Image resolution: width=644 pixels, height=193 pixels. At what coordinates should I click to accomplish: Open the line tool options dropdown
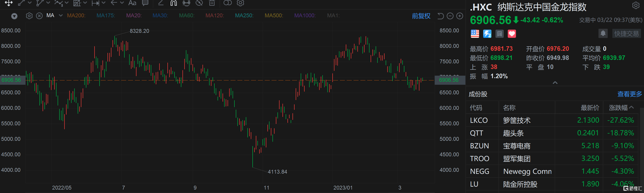pyautogui.click(x=30, y=3)
